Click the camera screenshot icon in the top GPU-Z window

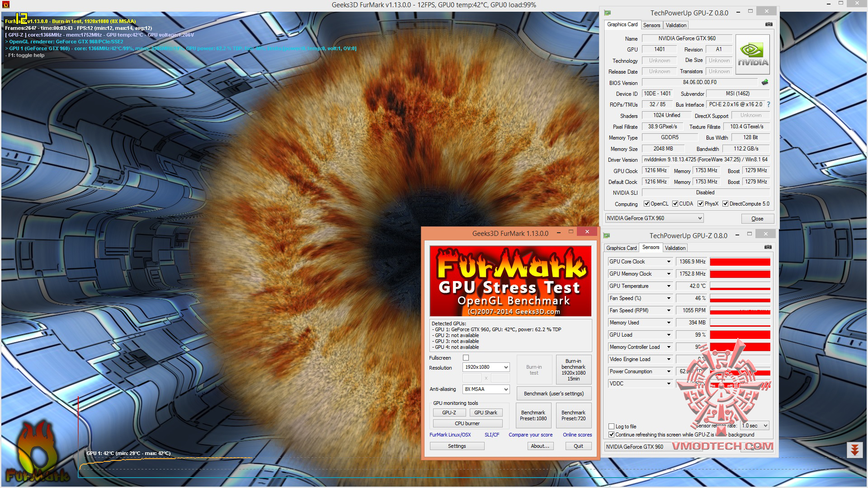click(x=769, y=24)
